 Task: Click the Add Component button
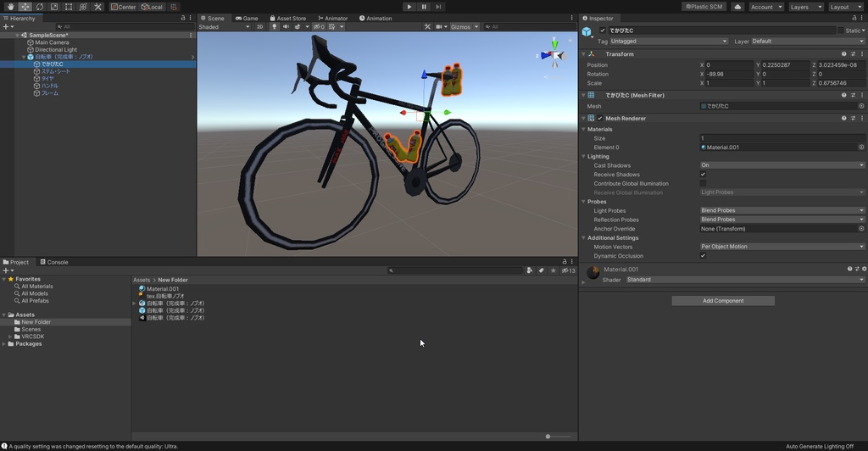tap(723, 300)
